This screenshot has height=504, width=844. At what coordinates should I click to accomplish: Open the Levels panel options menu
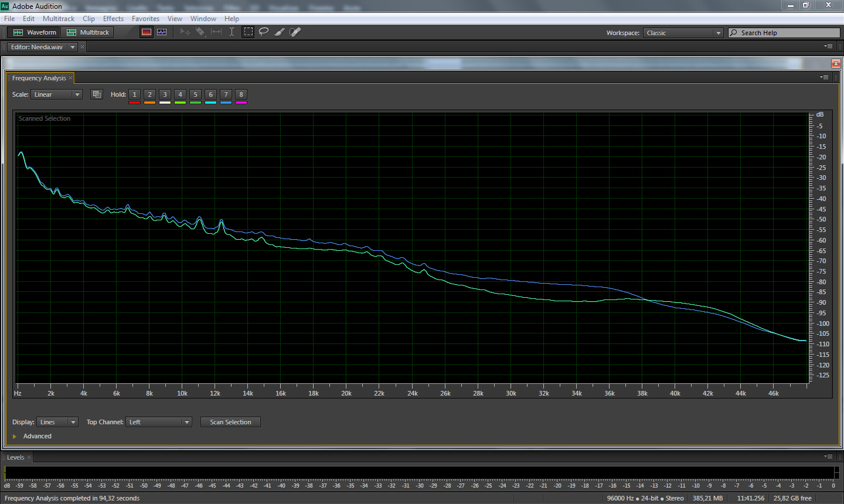pyautogui.click(x=828, y=457)
